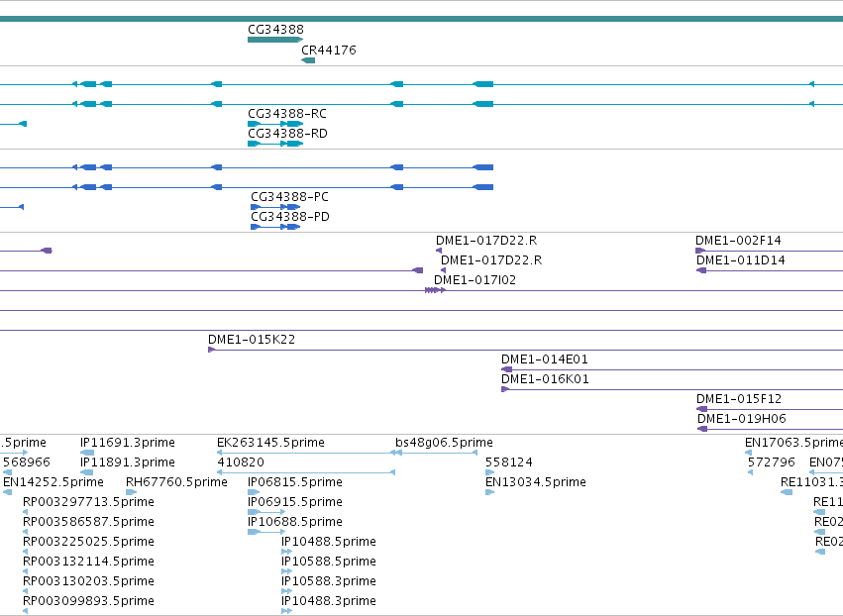Image resolution: width=843 pixels, height=616 pixels.
Task: Select the RP003586587.5prime EST label
Action: coord(88,522)
